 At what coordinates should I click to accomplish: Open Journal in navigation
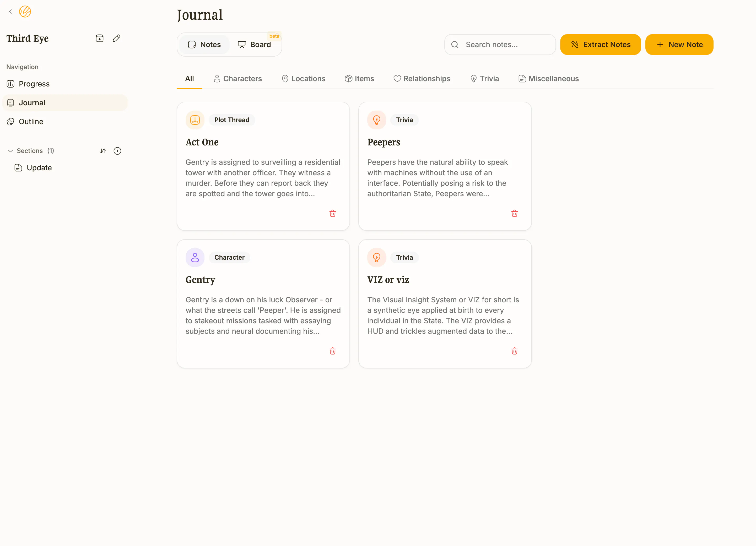coord(65,103)
